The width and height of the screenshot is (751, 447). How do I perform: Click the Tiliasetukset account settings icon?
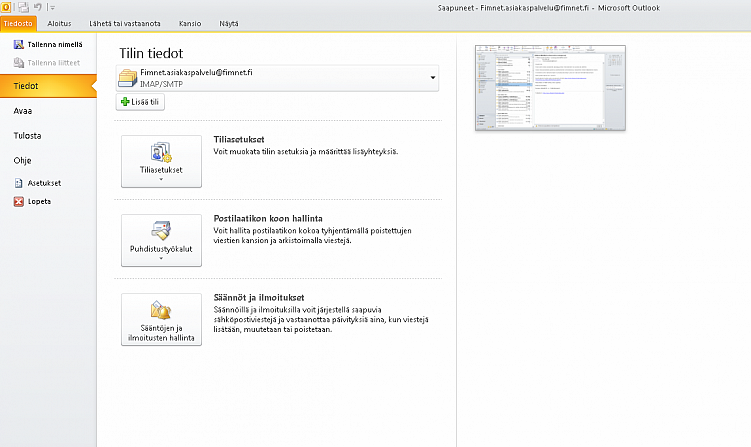coord(161,152)
